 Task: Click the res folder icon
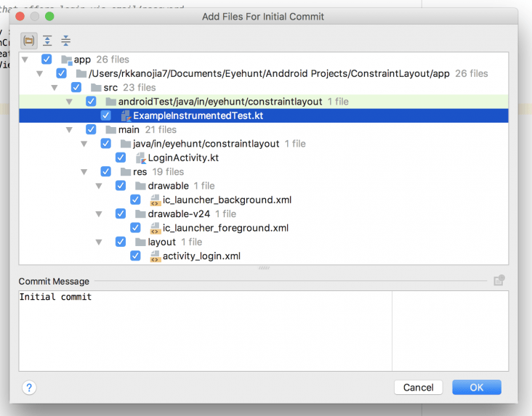126,172
